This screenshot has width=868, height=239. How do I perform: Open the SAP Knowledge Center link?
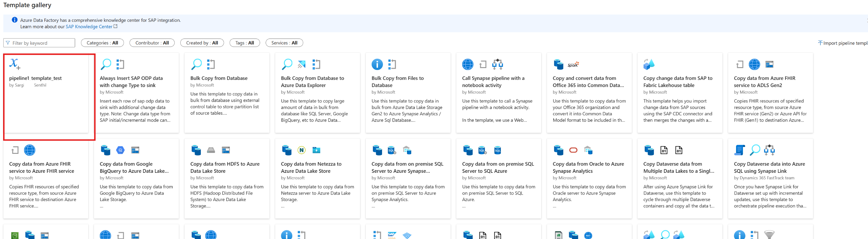[x=89, y=27]
